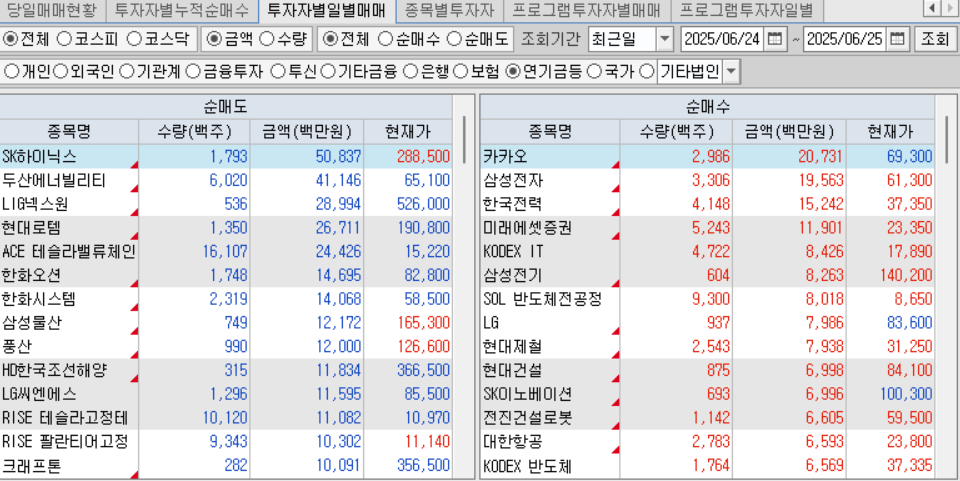
Task: Choose the 수량 radio option
Action: tap(266, 39)
